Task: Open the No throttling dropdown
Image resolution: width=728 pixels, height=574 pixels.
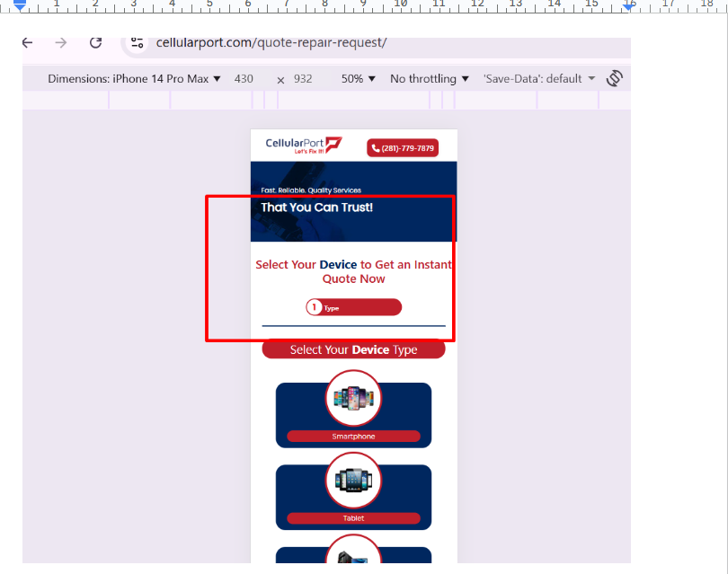Action: coord(430,79)
